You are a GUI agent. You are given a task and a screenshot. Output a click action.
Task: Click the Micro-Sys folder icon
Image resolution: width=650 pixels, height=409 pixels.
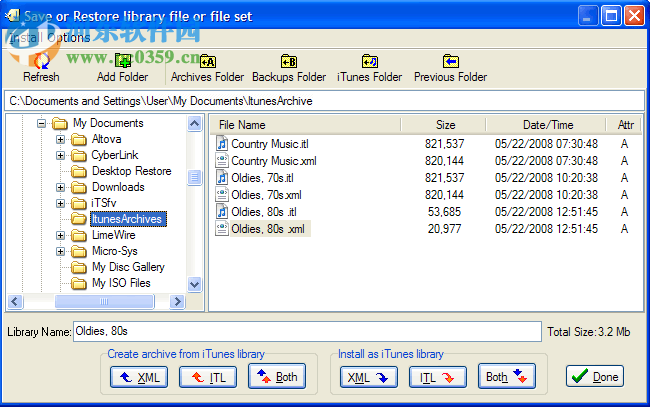[x=78, y=252]
